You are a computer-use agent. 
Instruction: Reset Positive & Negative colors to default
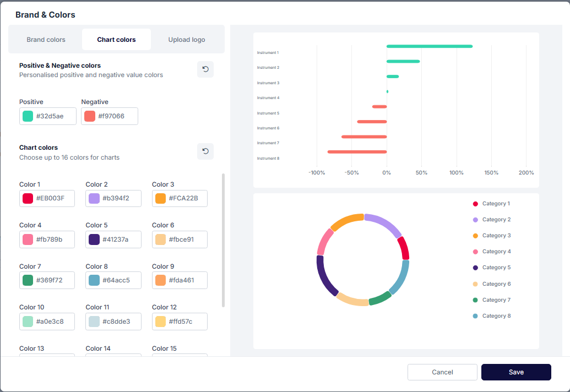(x=205, y=69)
